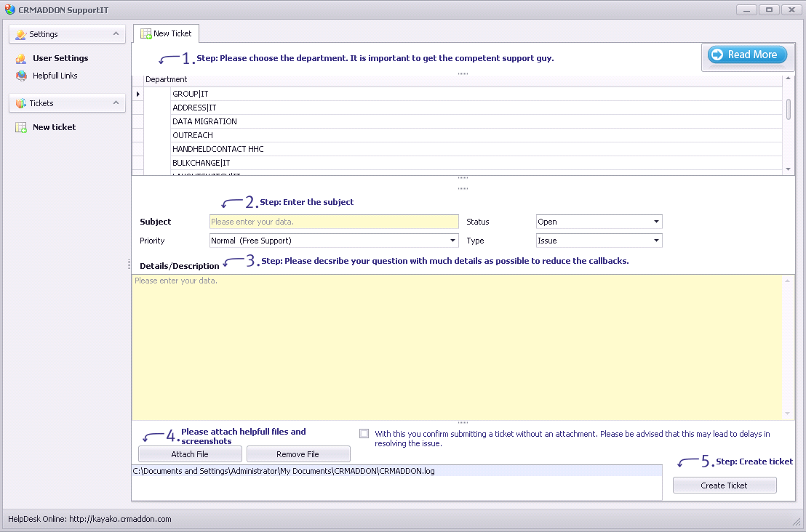Click the department list scroll up arrow

[788, 78]
